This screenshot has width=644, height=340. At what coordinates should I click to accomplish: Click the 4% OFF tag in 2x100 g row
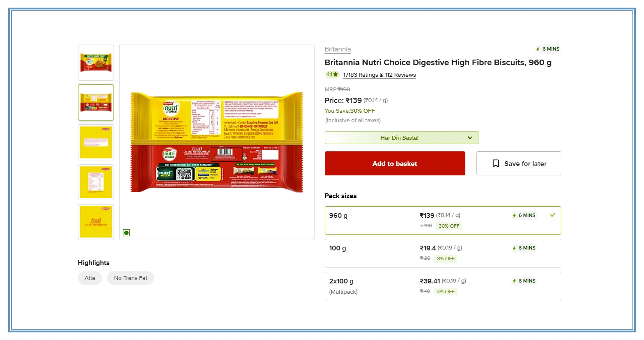pos(446,292)
